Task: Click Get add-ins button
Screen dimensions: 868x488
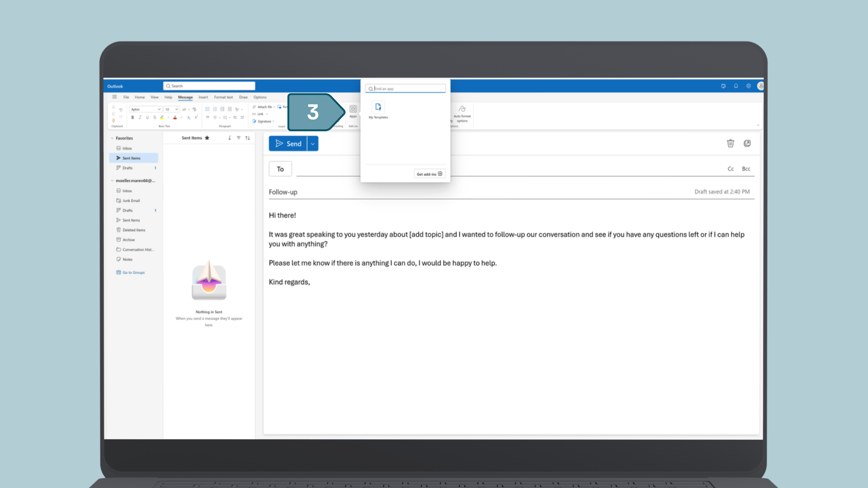Action: pyautogui.click(x=429, y=174)
